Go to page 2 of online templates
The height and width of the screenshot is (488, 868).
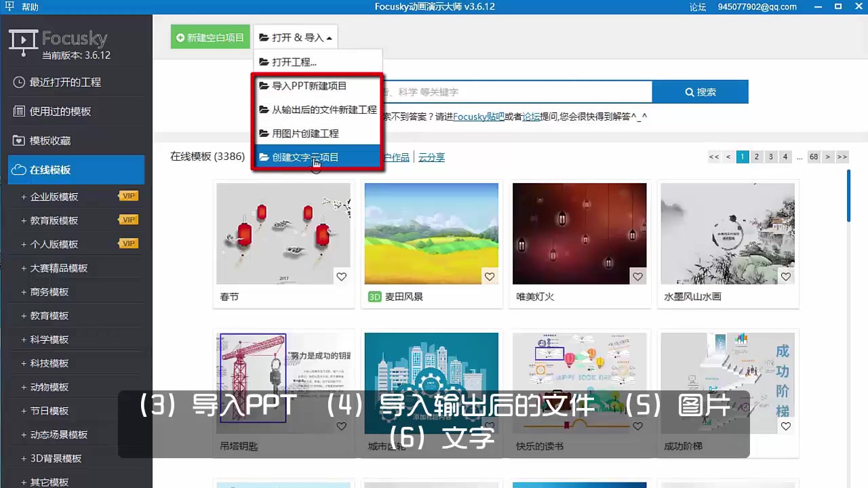pos(756,157)
